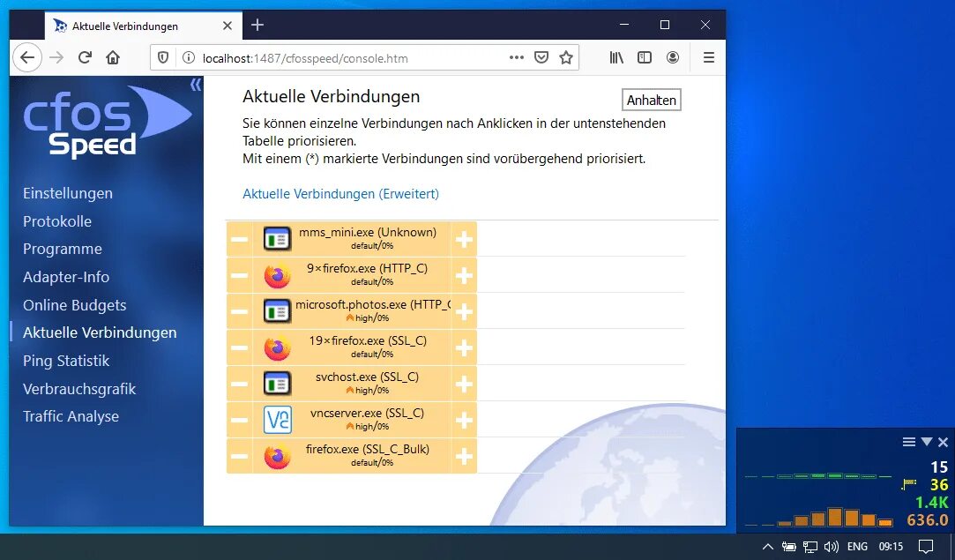Viewport: 955px width, 560px height.
Task: Lower priority of firefox.exe (SSL_C_Bulk)
Action: pyautogui.click(x=239, y=456)
